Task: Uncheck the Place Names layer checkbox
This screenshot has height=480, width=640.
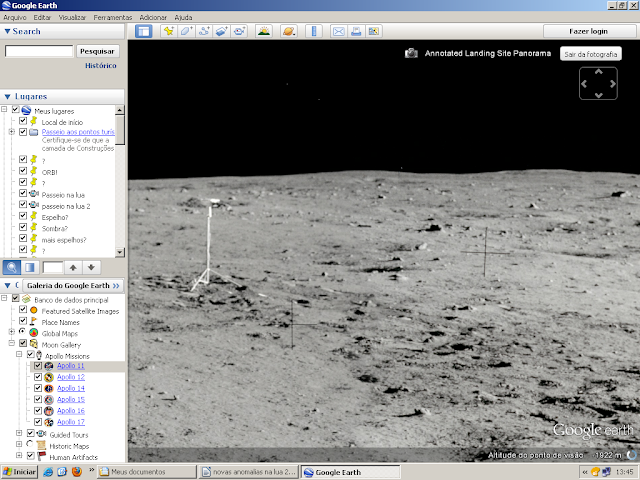Action: coord(23,321)
